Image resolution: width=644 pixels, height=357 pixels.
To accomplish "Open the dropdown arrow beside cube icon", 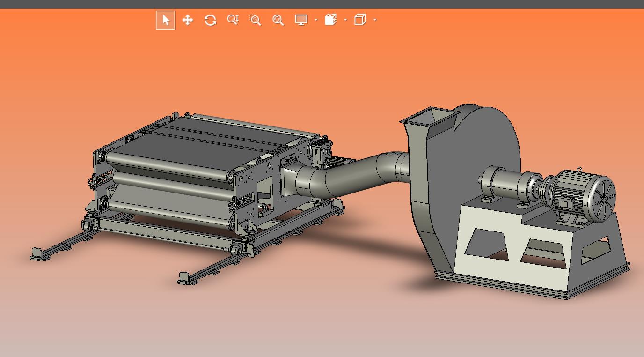I will pos(375,20).
